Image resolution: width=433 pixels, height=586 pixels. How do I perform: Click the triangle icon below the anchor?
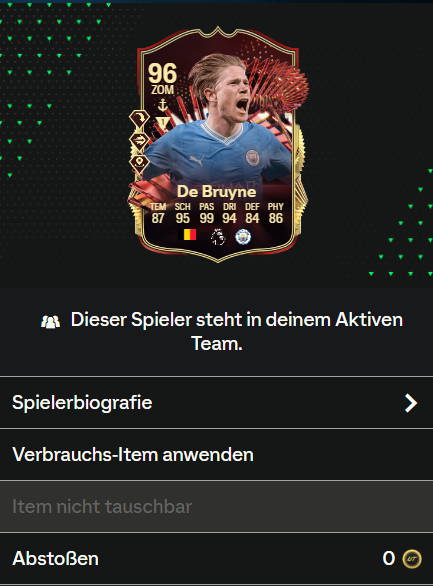163,122
